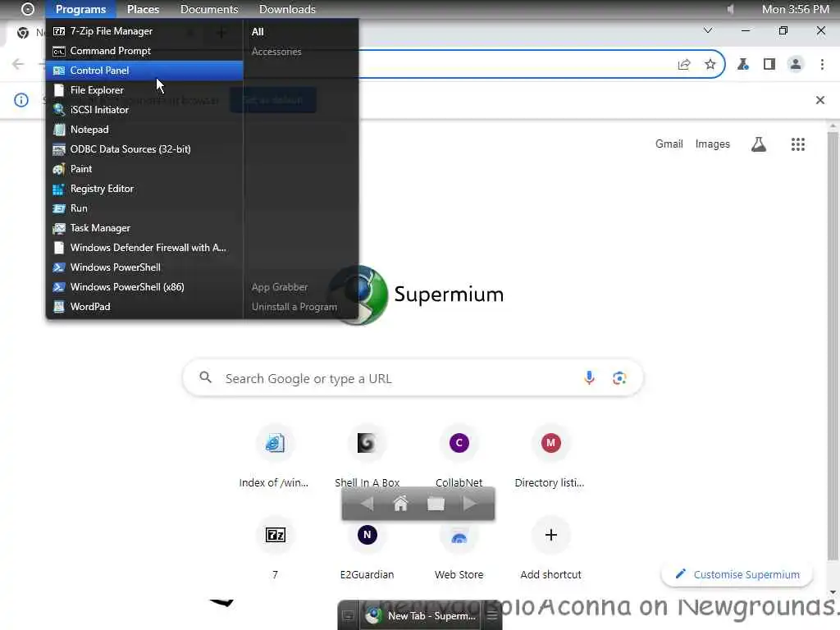
Task: Open Gmail link
Action: click(x=669, y=144)
